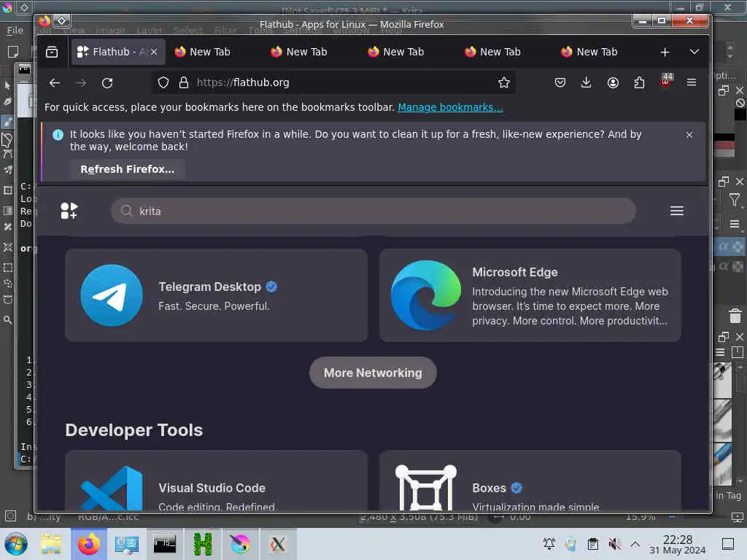List all tabs dropdown arrow
Viewport: 747px width, 560px height.
pos(694,52)
